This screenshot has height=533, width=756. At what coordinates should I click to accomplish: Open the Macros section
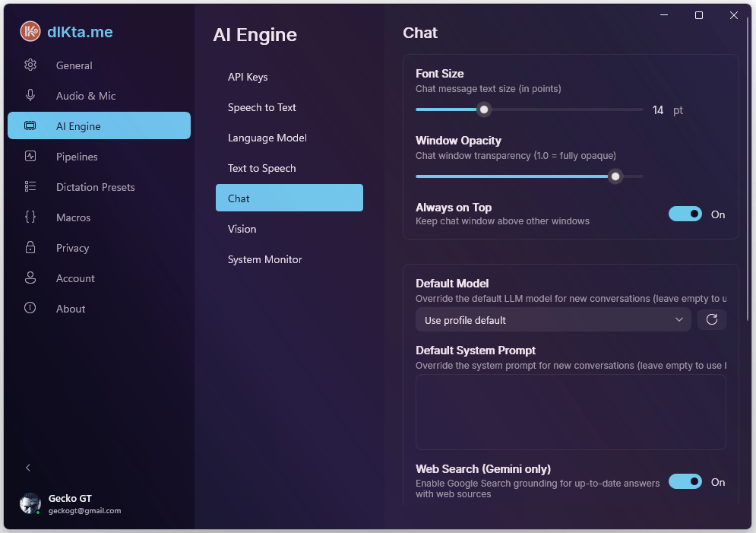click(x=99, y=217)
